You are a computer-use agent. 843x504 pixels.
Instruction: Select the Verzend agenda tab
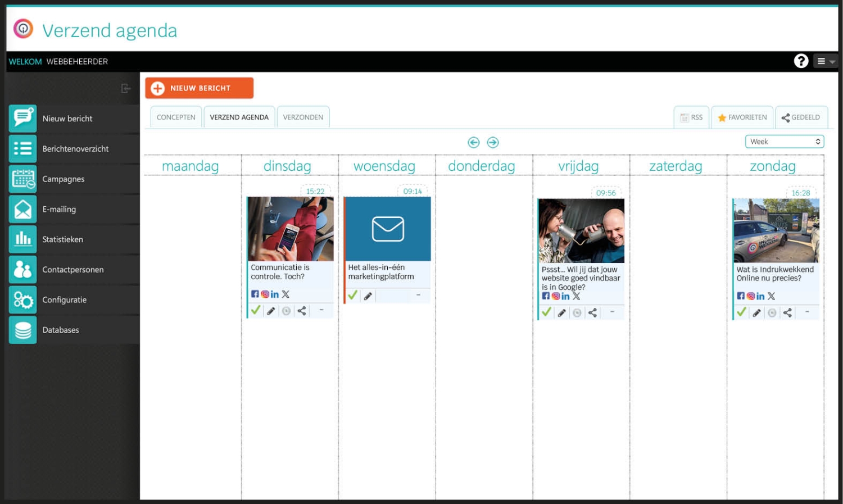click(x=239, y=117)
